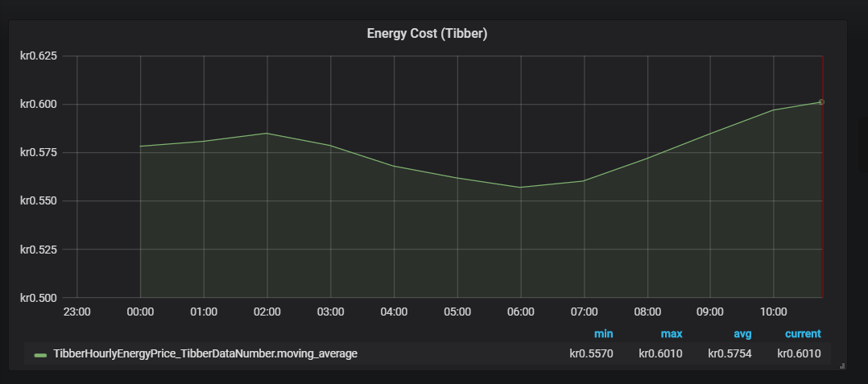
Task: Click the min value kr0.5570 in legend
Action: pos(592,353)
